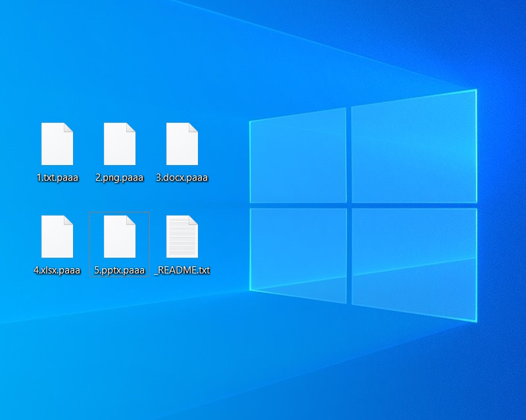Click the "5.pptx.paaa" filename label
The width and height of the screenshot is (526, 420).
pyautogui.click(x=119, y=270)
